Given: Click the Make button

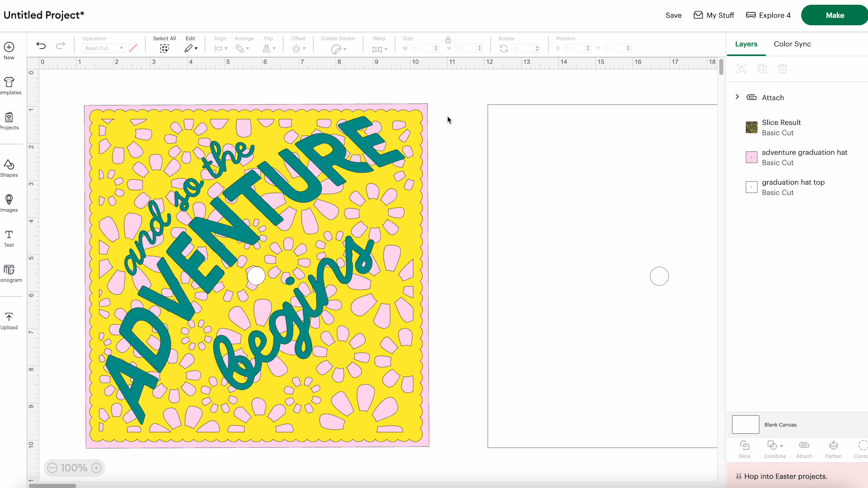Looking at the screenshot, I should [x=835, y=15].
